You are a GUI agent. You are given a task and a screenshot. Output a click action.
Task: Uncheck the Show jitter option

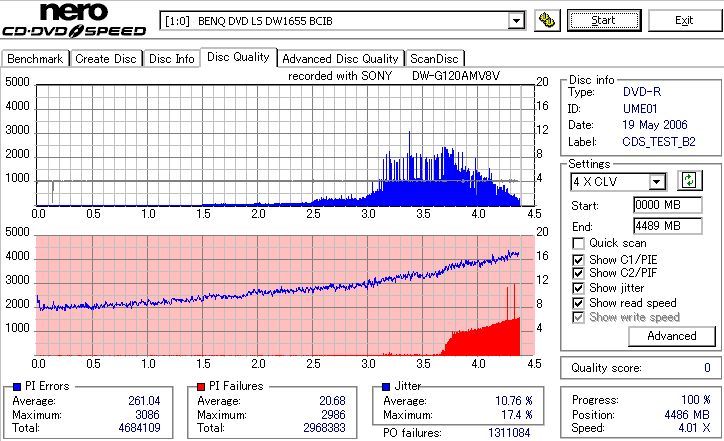pyautogui.click(x=578, y=288)
